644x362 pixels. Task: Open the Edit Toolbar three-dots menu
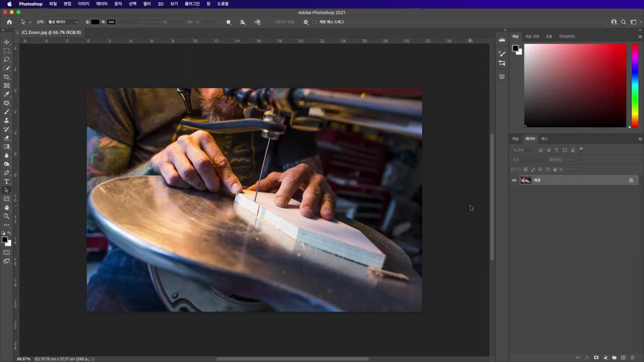click(x=6, y=225)
